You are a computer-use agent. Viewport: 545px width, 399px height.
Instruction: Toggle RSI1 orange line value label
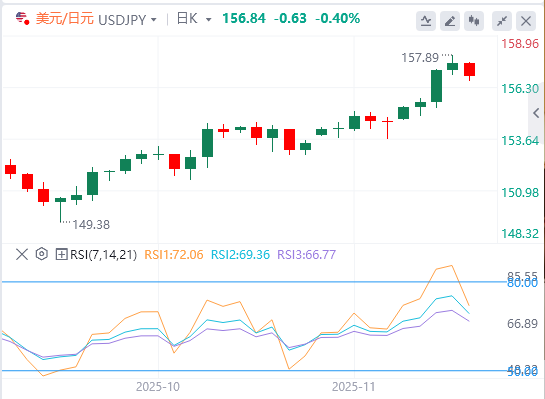(173, 255)
